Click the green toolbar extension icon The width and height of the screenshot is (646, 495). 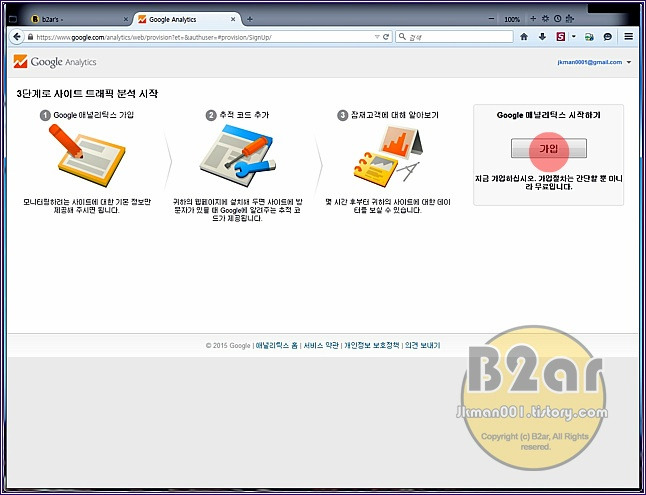pos(589,37)
